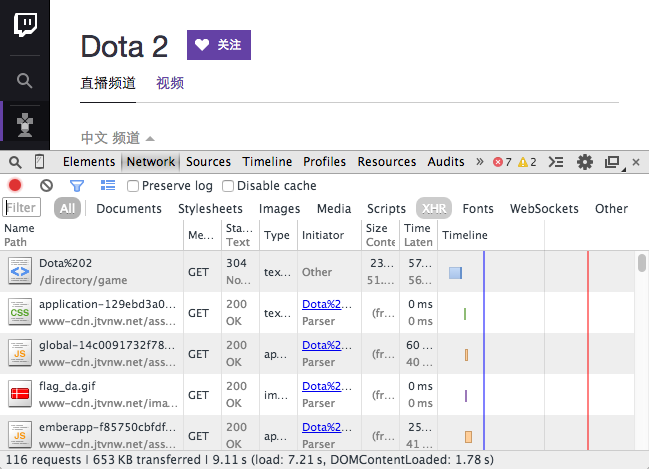Click the red error count icon
This screenshot has height=469, width=649.
(x=498, y=162)
